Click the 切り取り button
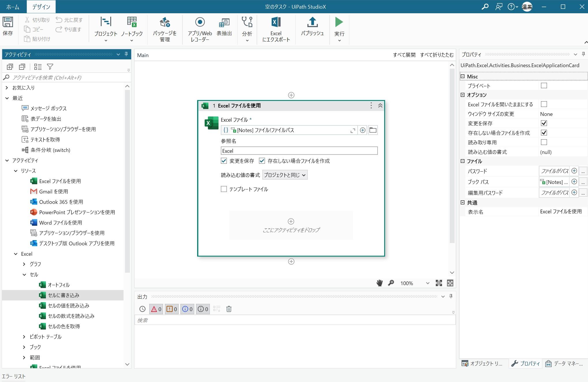The image size is (588, 382). (37, 20)
